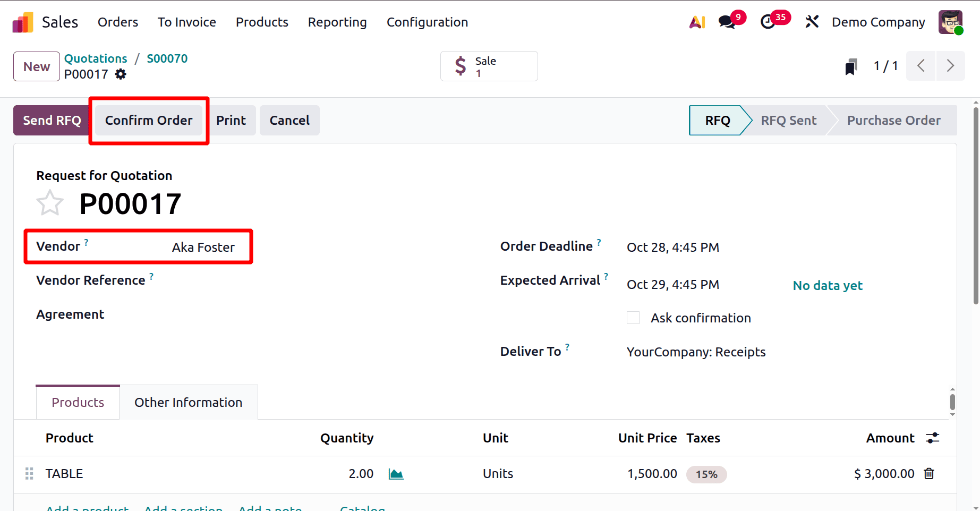Delete TABLE line using trash icon
This screenshot has height=511, width=980.
coord(928,473)
